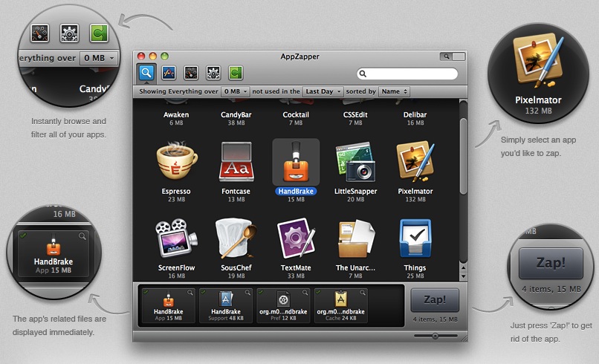Viewport: 599px width, 364px height.
Task: Select the 'Cocktail' label in app grid
Action: click(296, 114)
